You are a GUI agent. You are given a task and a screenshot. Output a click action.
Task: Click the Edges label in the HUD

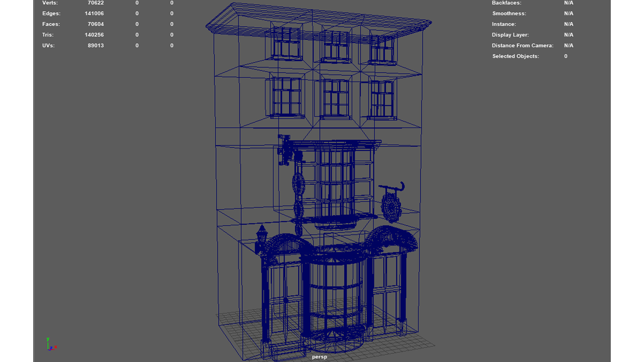(x=51, y=13)
